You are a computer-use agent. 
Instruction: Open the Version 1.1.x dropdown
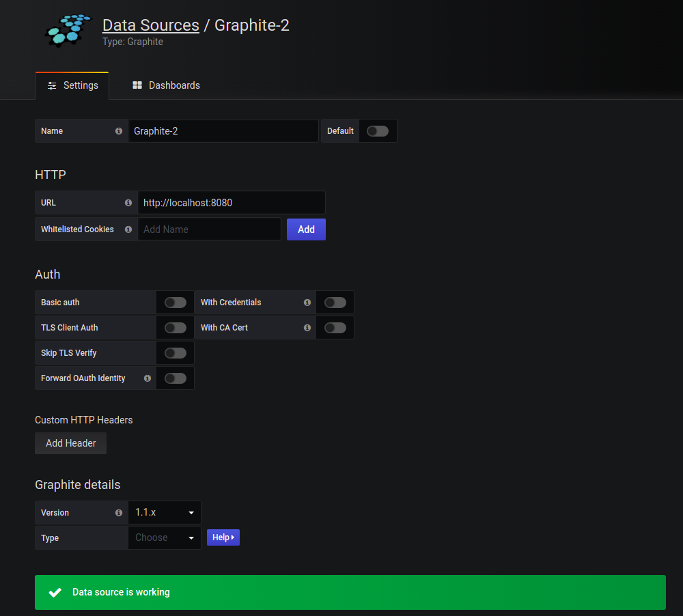165,513
